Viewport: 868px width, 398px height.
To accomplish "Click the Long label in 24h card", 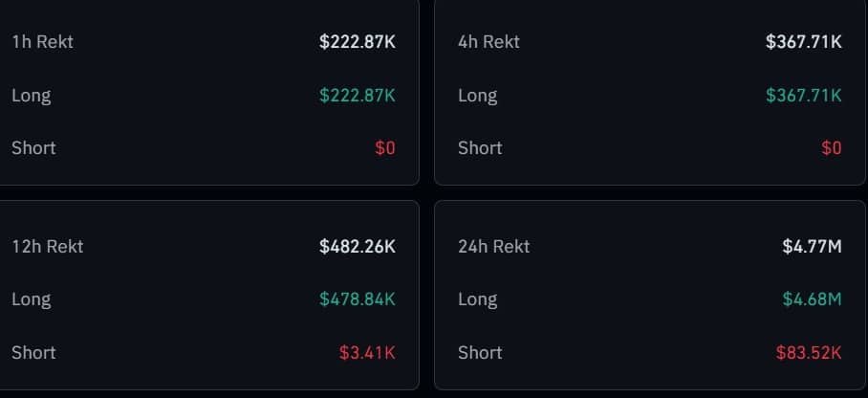I will pyautogui.click(x=478, y=299).
